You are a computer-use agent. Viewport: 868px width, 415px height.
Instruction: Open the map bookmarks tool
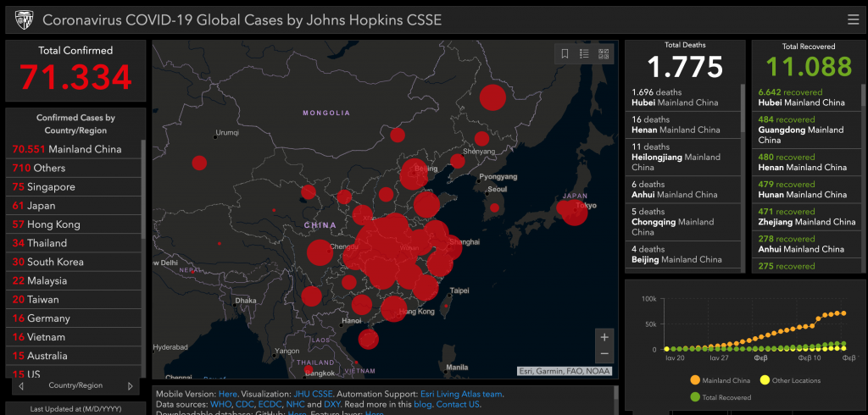pos(565,54)
